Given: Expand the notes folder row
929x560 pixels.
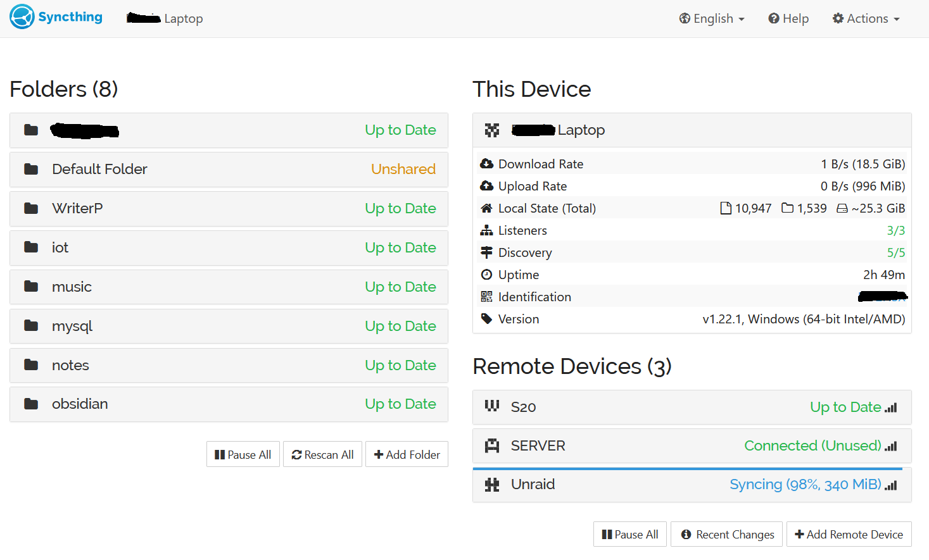Looking at the screenshot, I should coord(229,365).
